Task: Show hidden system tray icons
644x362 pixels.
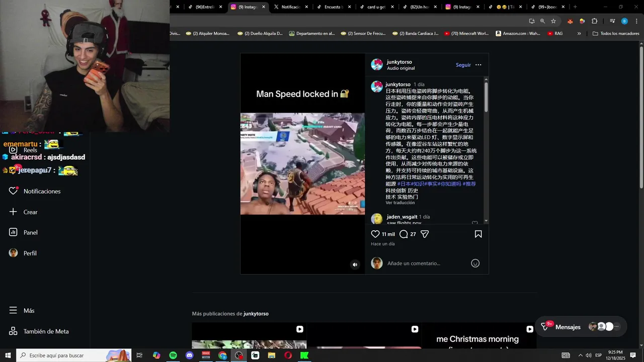Action: click(x=580, y=355)
